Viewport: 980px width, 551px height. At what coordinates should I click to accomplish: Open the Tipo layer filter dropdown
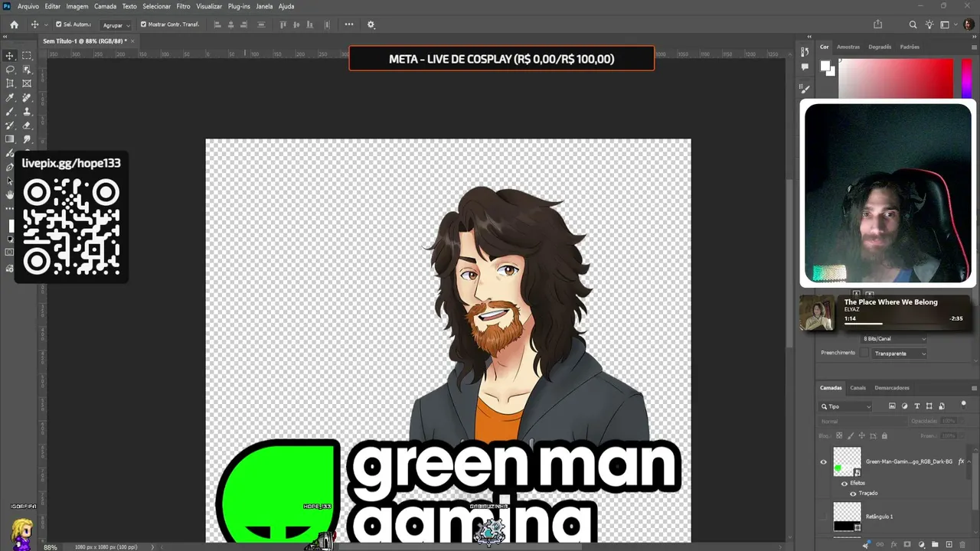click(x=846, y=406)
